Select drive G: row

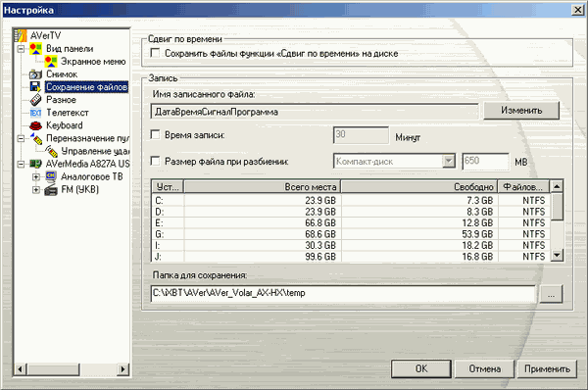351,234
